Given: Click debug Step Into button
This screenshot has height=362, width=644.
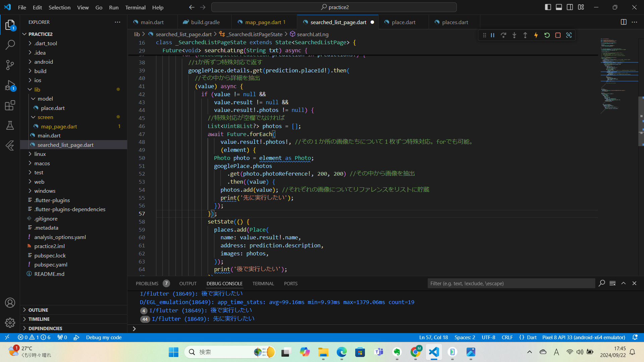Looking at the screenshot, I should tap(514, 35).
